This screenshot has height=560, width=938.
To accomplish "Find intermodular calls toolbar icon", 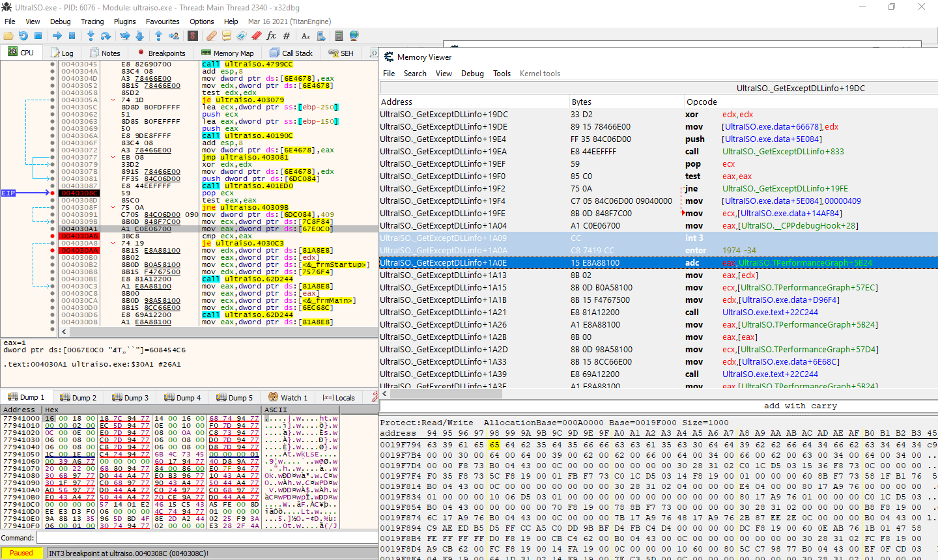I will 320,36.
